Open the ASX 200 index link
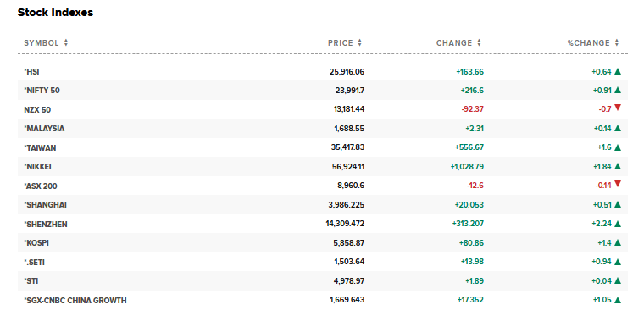 (x=41, y=186)
